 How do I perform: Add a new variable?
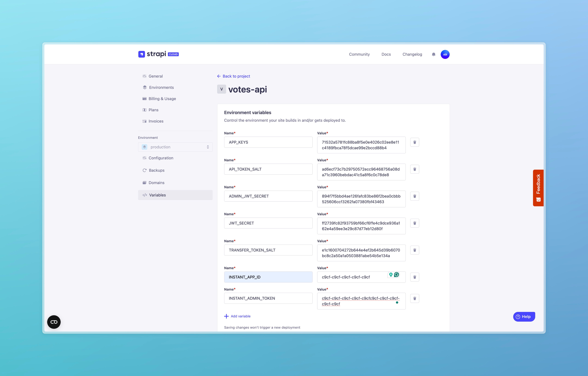point(237,316)
